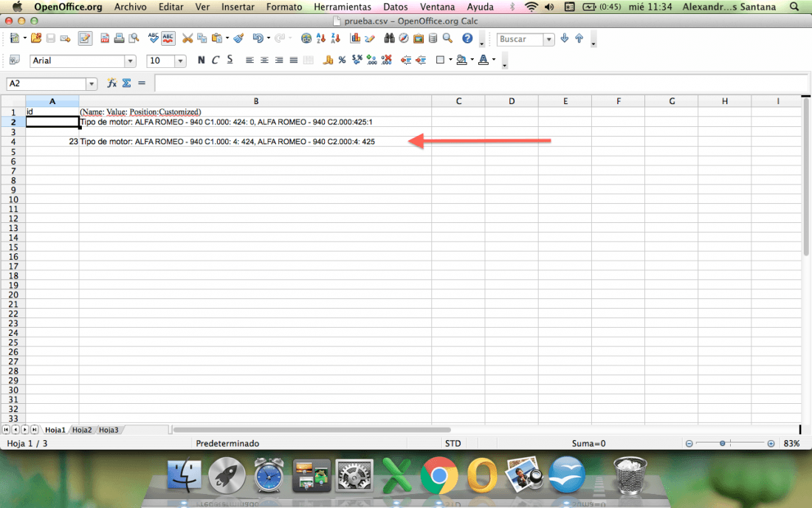Screen dimensions: 812x508
Task: Open the Herramientas menu
Action: (343, 7)
